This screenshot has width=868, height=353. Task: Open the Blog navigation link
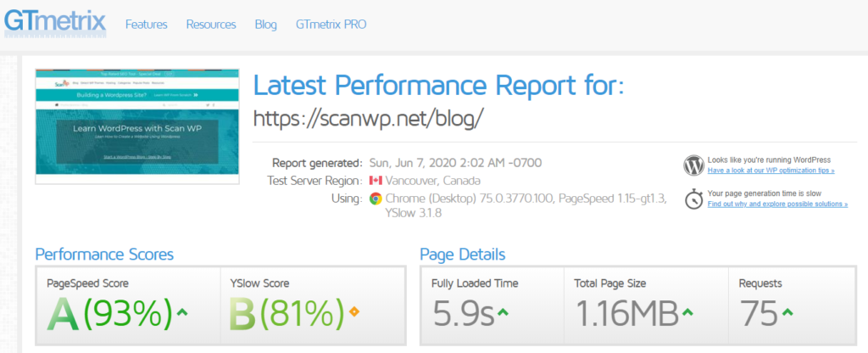[x=265, y=25]
